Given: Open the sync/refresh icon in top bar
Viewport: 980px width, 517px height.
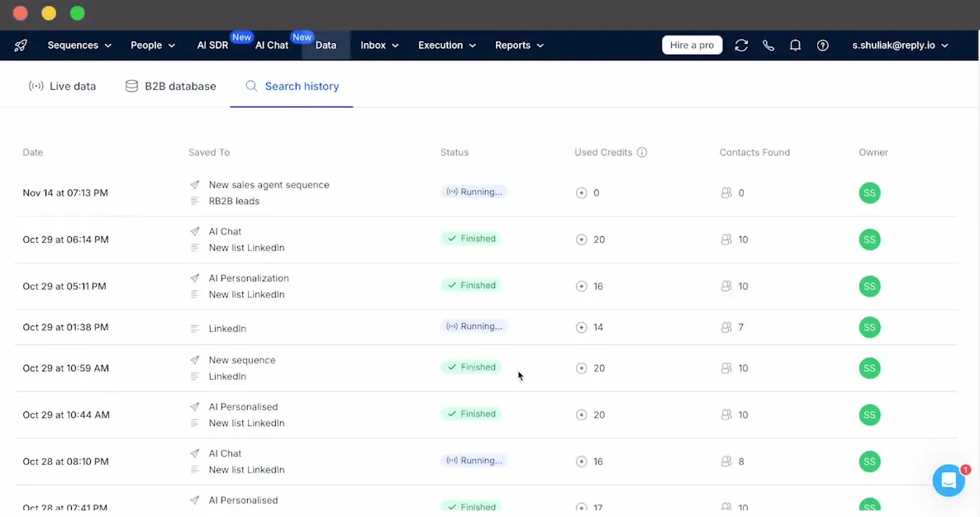Looking at the screenshot, I should click(x=741, y=45).
